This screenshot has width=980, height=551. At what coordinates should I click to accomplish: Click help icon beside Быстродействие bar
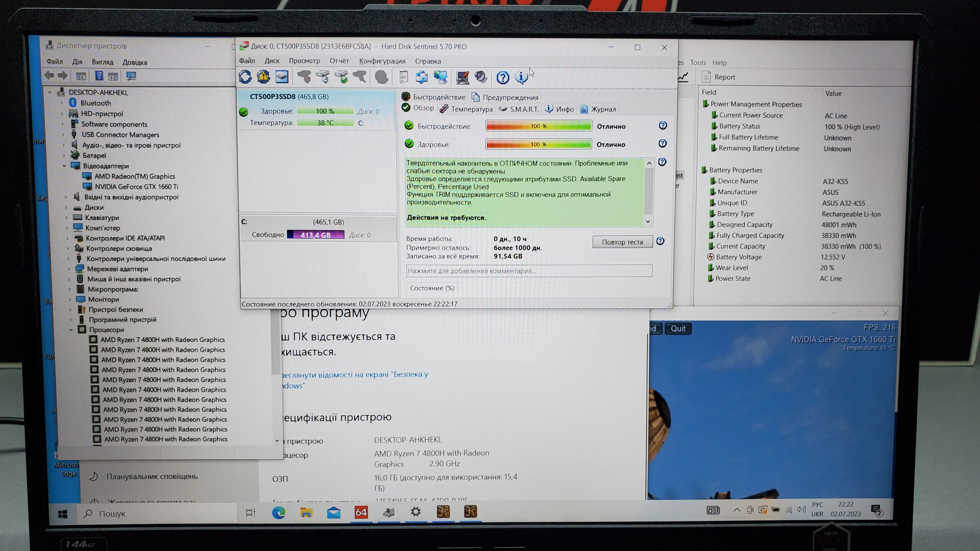(663, 126)
